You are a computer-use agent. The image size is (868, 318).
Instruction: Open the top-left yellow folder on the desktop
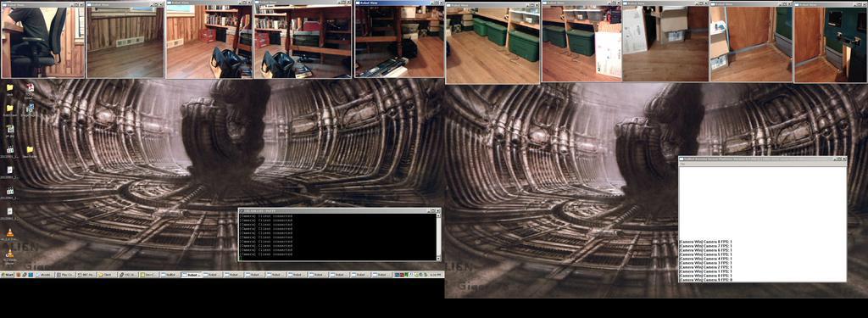[9, 88]
